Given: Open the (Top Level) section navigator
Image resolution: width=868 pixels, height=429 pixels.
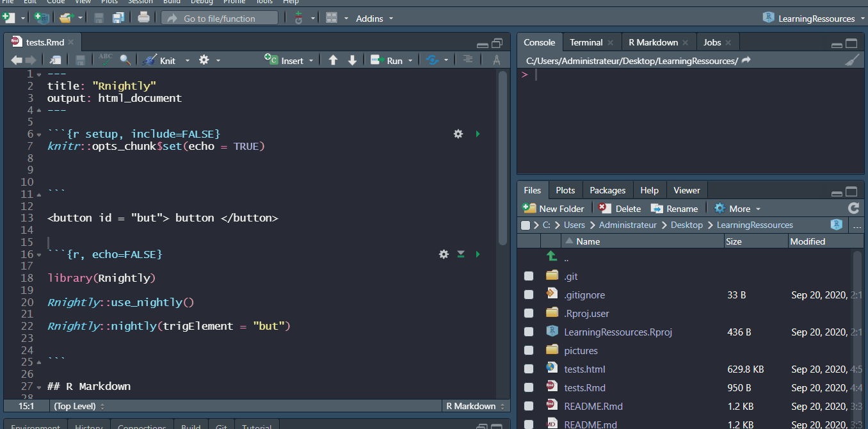Looking at the screenshot, I should 79,406.
